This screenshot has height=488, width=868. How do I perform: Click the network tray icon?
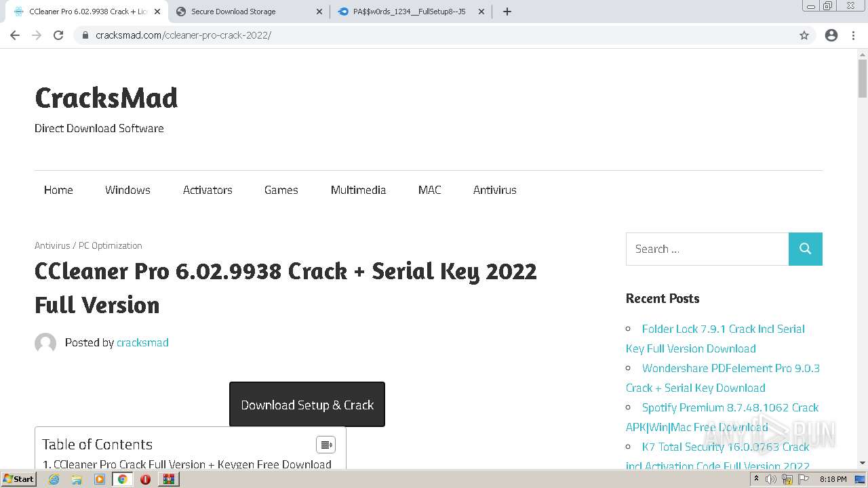click(787, 479)
